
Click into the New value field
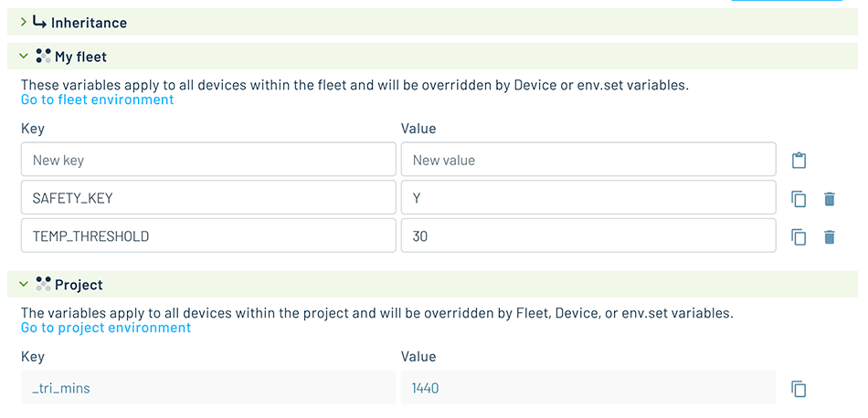(588, 160)
